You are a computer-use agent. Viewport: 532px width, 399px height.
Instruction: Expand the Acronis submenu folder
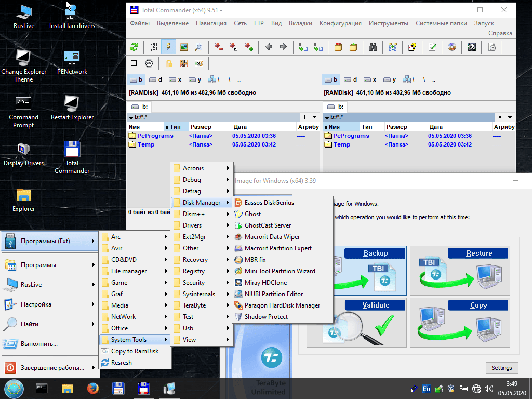coord(202,168)
